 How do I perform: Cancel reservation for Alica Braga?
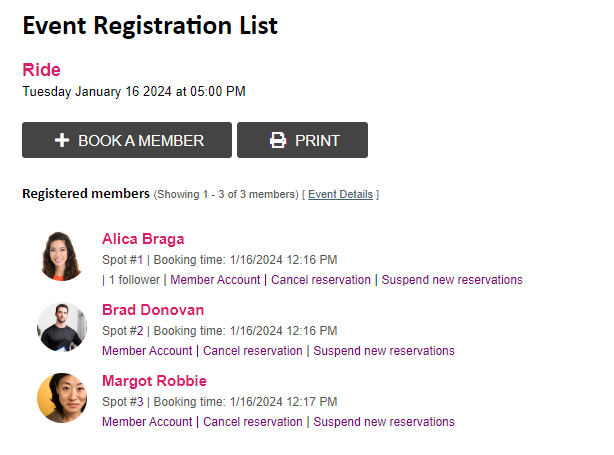321,280
